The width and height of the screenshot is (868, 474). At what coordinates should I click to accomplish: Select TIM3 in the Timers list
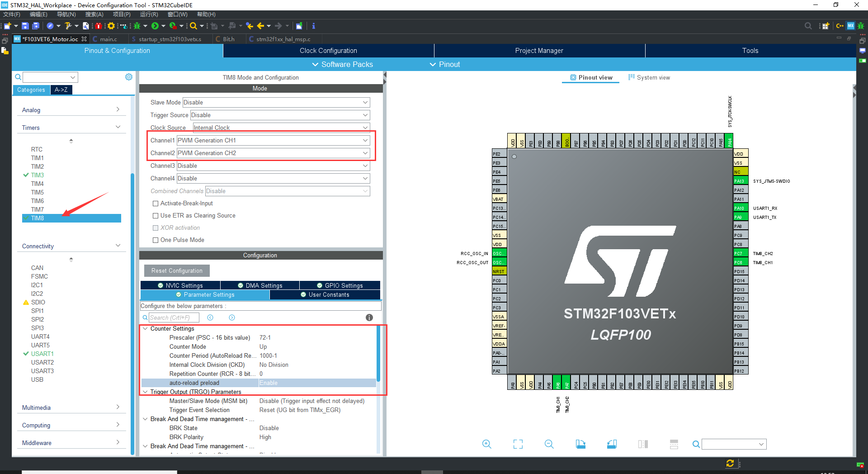pyautogui.click(x=38, y=175)
